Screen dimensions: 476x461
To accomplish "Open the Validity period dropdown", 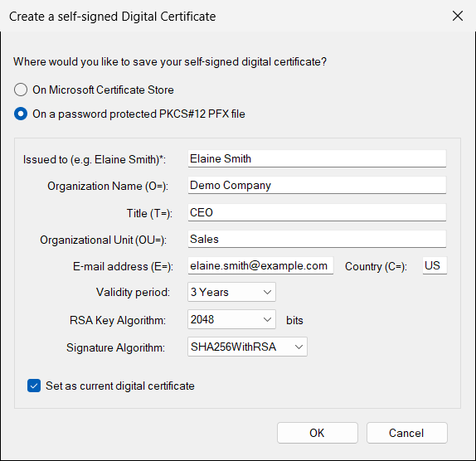I will pos(231,292).
